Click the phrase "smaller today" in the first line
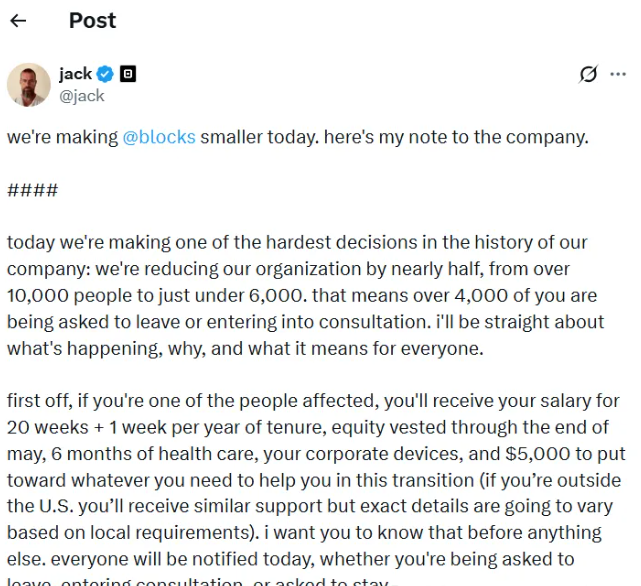 coord(258,137)
